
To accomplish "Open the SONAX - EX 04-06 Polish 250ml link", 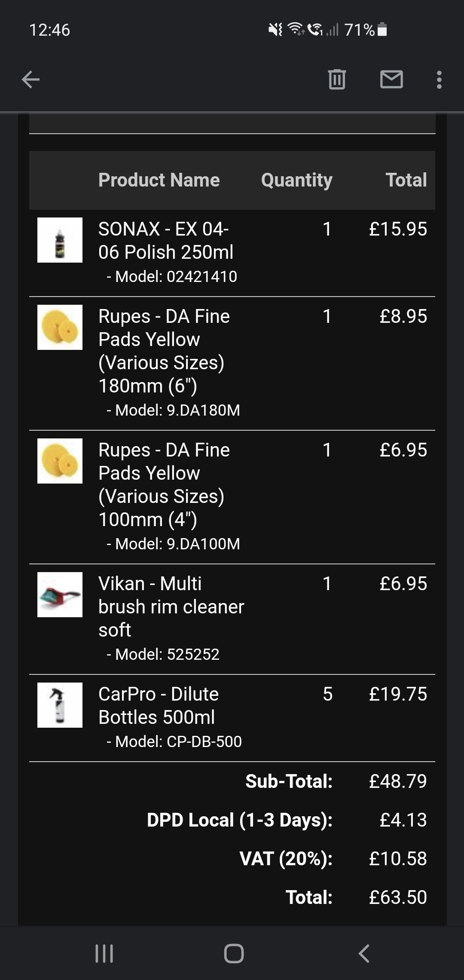I will 166,240.
